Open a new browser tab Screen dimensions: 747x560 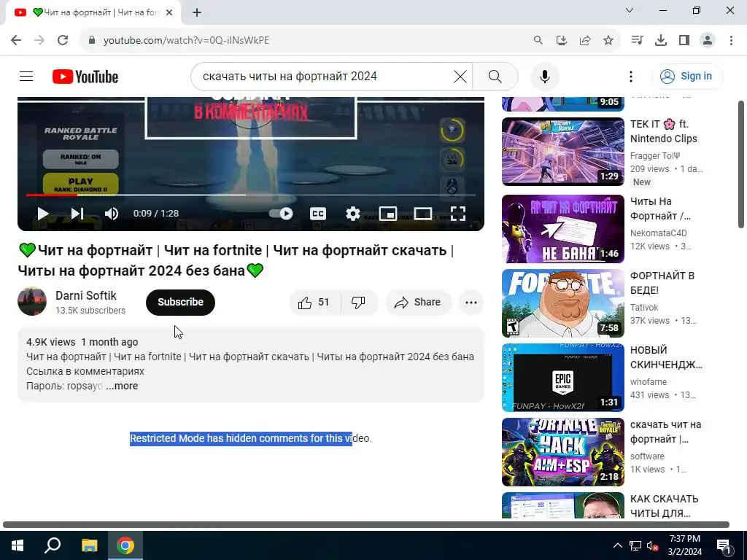coord(197,12)
